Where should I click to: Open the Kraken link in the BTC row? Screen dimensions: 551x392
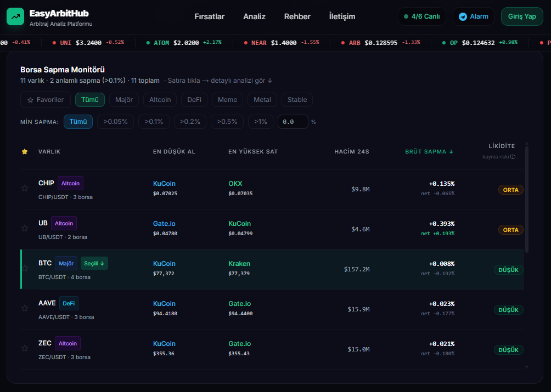pos(239,264)
